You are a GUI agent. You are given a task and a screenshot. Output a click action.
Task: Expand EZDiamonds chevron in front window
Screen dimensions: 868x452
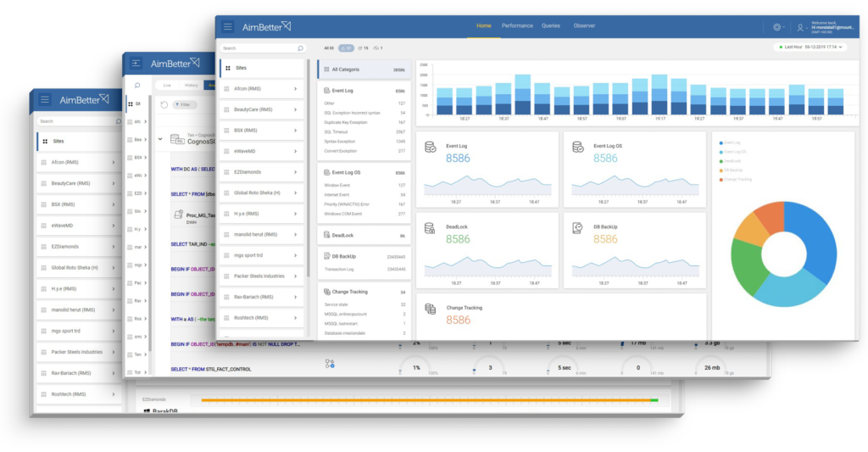point(295,171)
